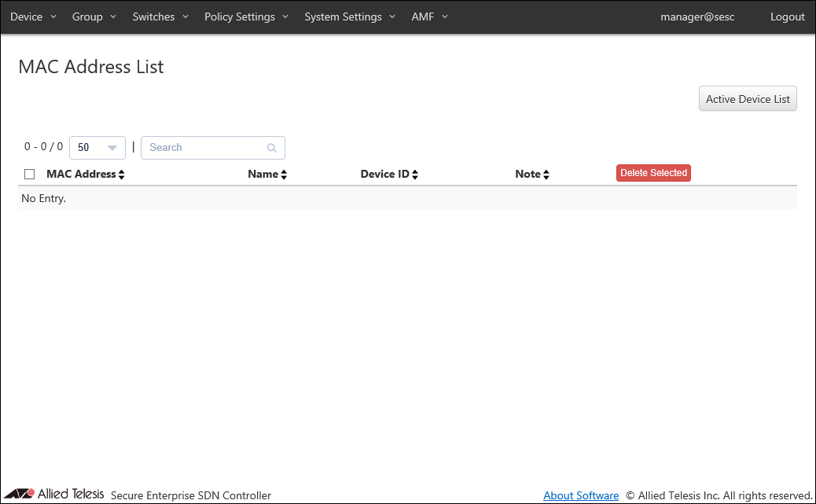
Task: Open the Group menu
Action: point(94,17)
